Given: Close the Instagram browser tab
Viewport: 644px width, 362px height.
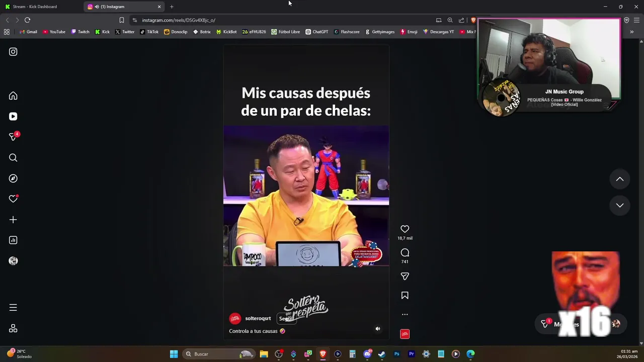Looking at the screenshot, I should 159,7.
